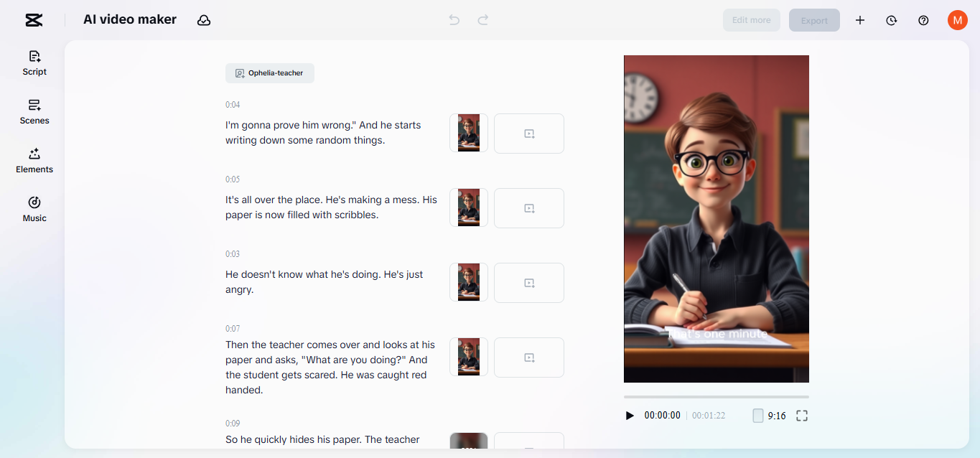Image resolution: width=980 pixels, height=458 pixels.
Task: Switch to the Scenes panel
Action: (34, 112)
